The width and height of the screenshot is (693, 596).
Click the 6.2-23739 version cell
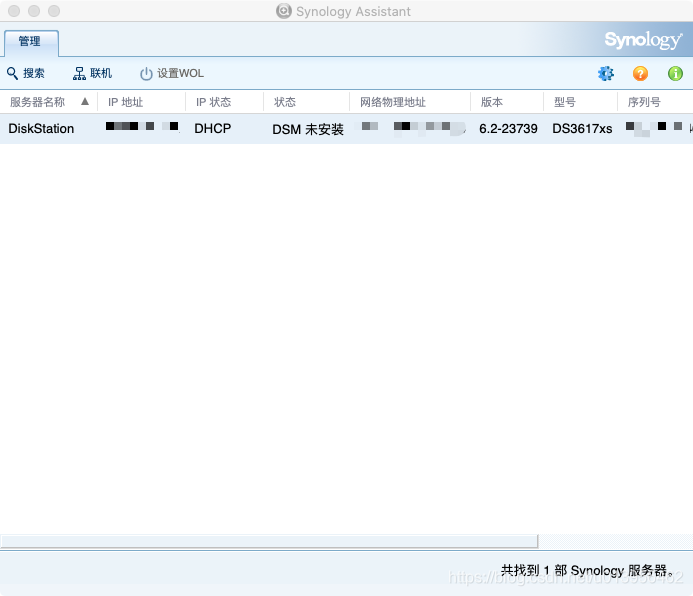coord(508,129)
